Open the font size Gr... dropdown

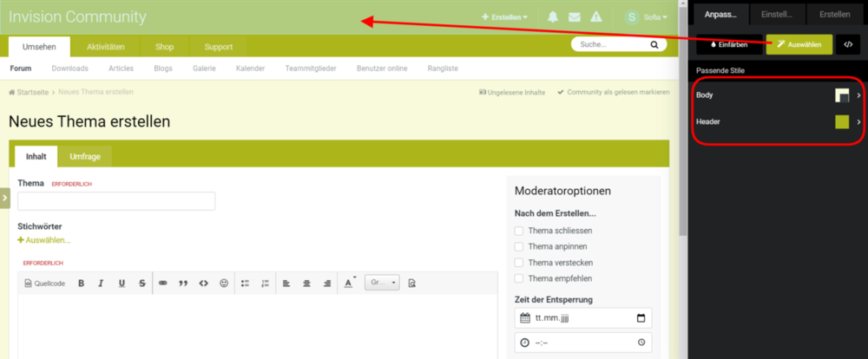[382, 283]
